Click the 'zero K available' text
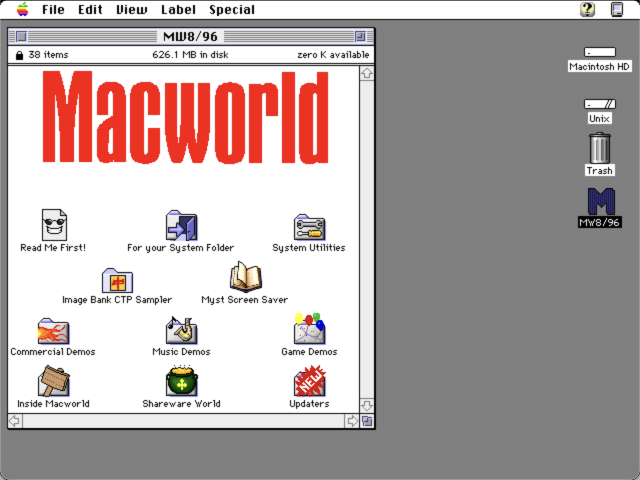 (x=333, y=55)
